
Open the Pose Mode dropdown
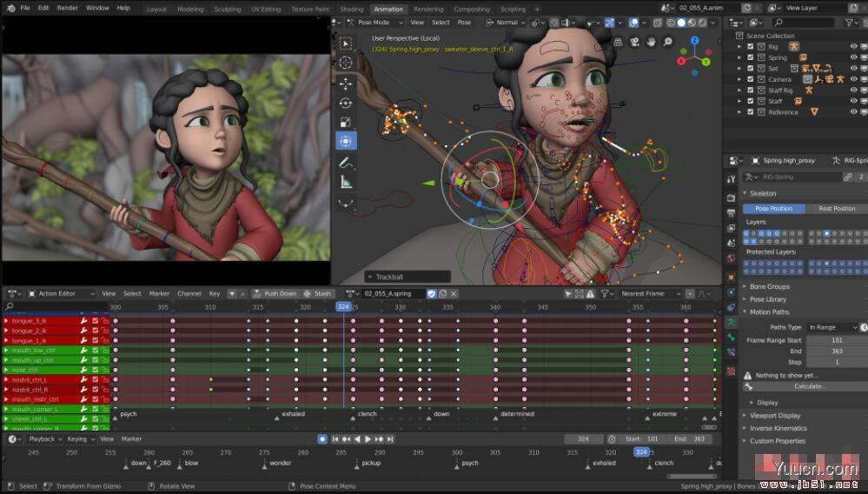point(375,23)
